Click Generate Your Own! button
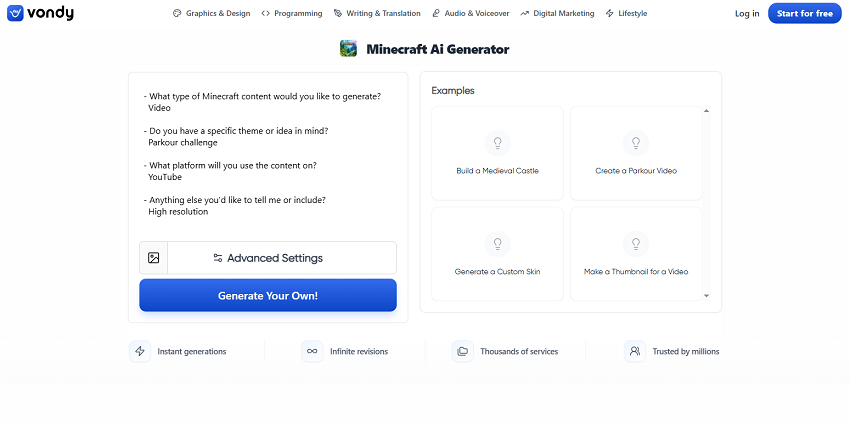Screen dimensions: 850x424 click(268, 295)
